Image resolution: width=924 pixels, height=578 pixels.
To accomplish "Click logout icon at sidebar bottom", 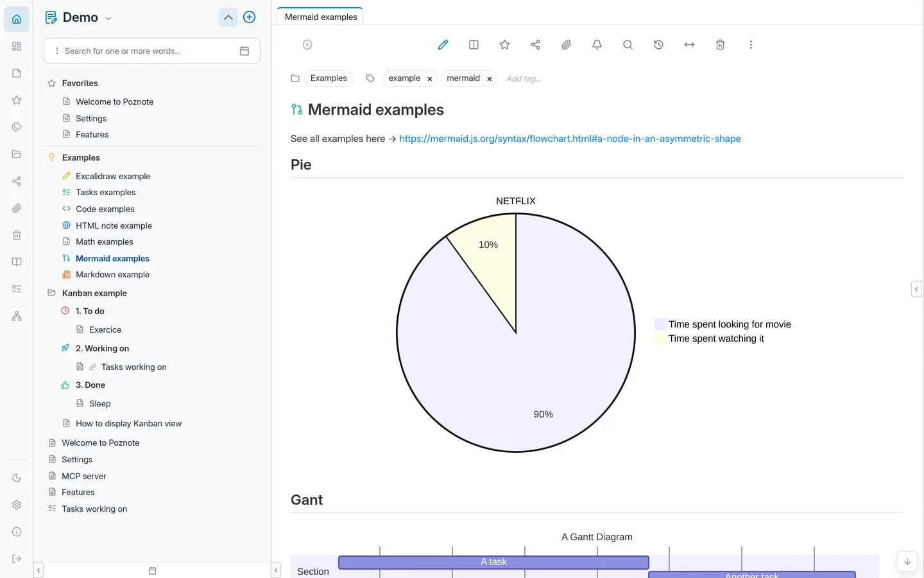I will (17, 559).
